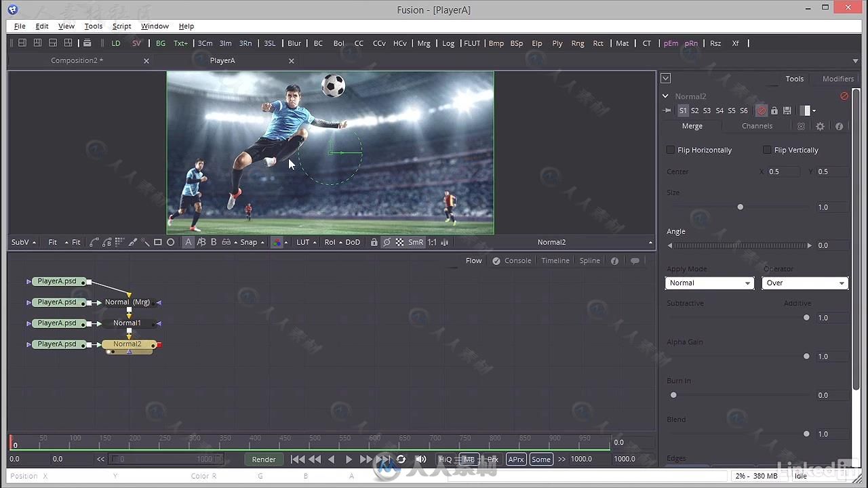
Task: Select the rectangle mask icon in viewer toolbar
Action: pos(157,242)
